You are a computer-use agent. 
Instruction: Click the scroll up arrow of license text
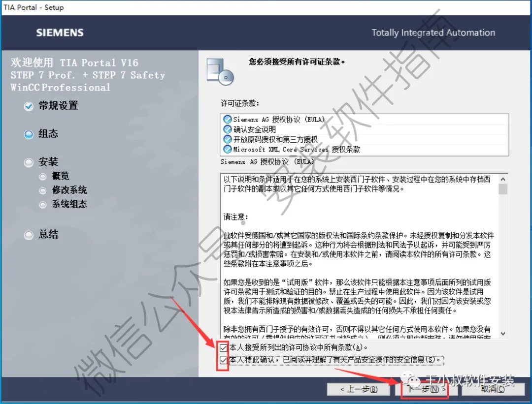pyautogui.click(x=503, y=179)
